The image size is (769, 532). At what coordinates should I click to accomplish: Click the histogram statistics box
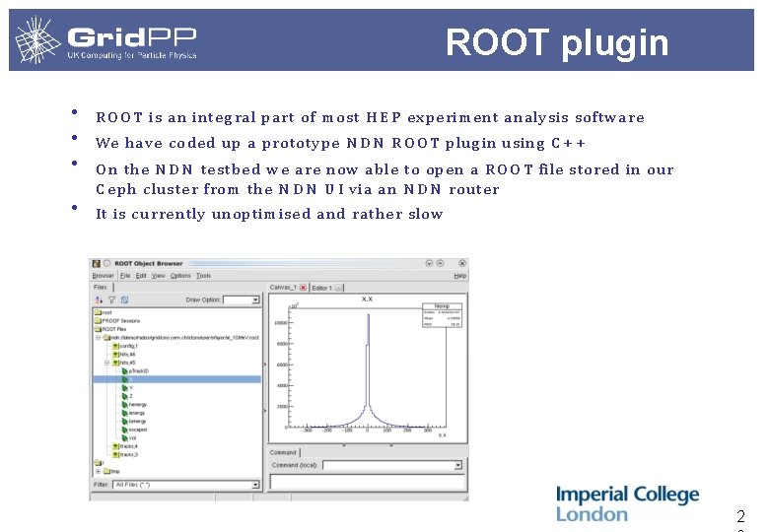coord(442,315)
